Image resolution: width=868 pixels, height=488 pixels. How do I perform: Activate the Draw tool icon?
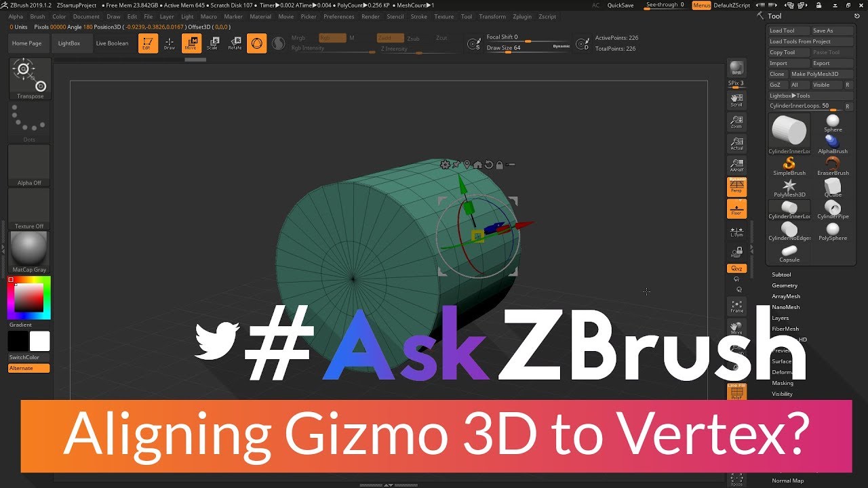(x=169, y=43)
